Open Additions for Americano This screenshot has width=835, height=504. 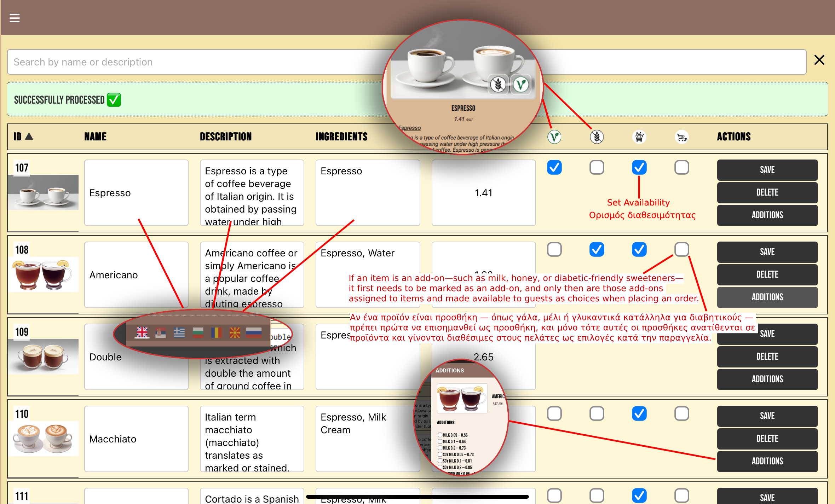tap(767, 297)
